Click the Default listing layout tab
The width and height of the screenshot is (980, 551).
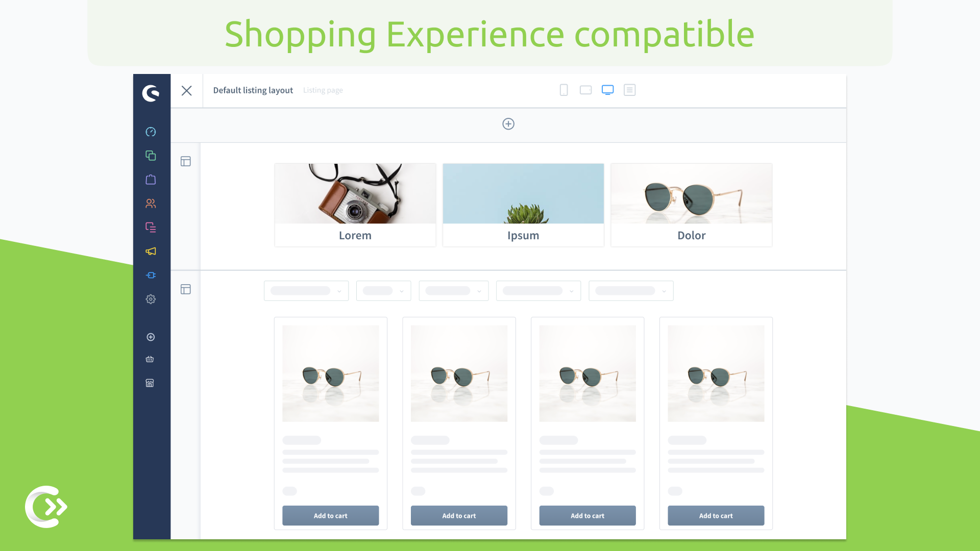(x=253, y=90)
